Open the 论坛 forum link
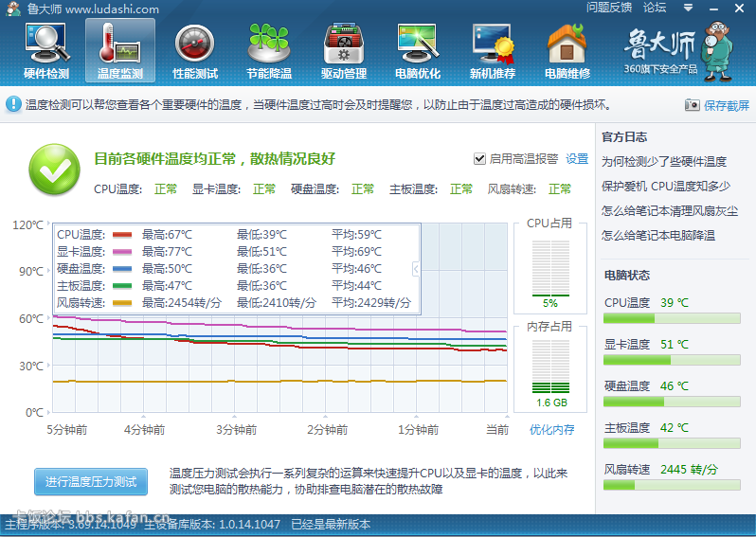 (x=655, y=8)
